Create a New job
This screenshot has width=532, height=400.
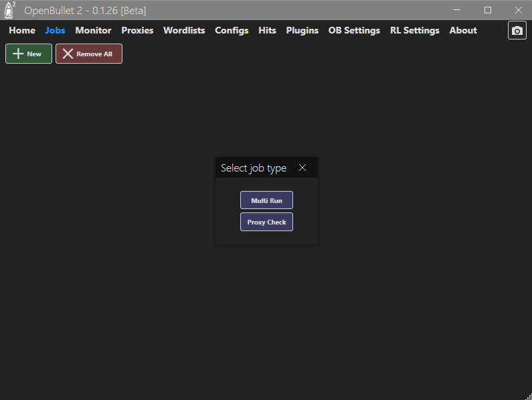(29, 54)
